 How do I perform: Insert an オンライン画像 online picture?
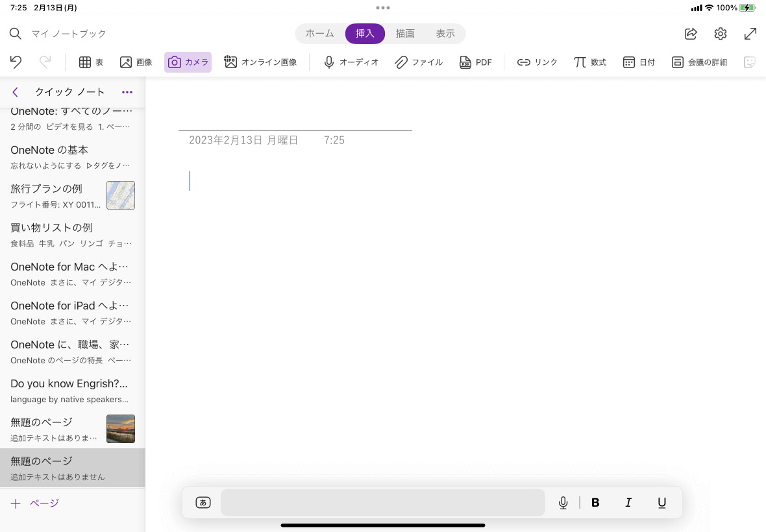click(x=260, y=62)
